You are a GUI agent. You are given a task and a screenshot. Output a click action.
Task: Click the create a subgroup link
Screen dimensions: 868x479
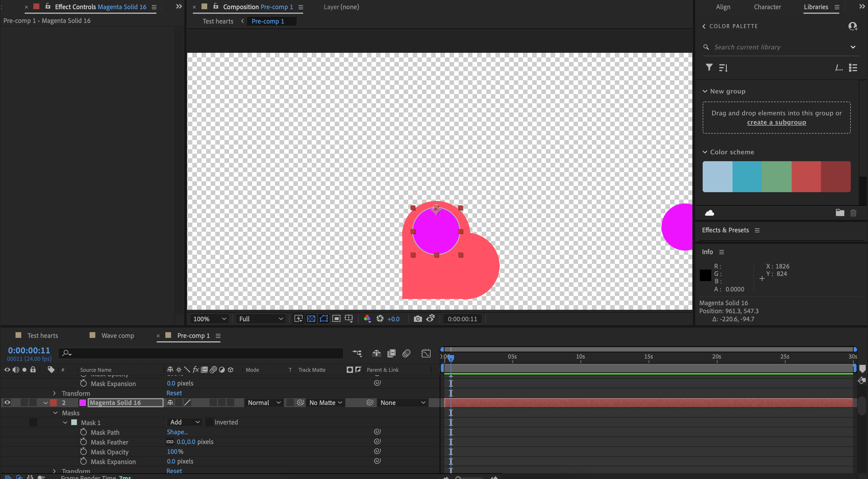[x=776, y=122]
